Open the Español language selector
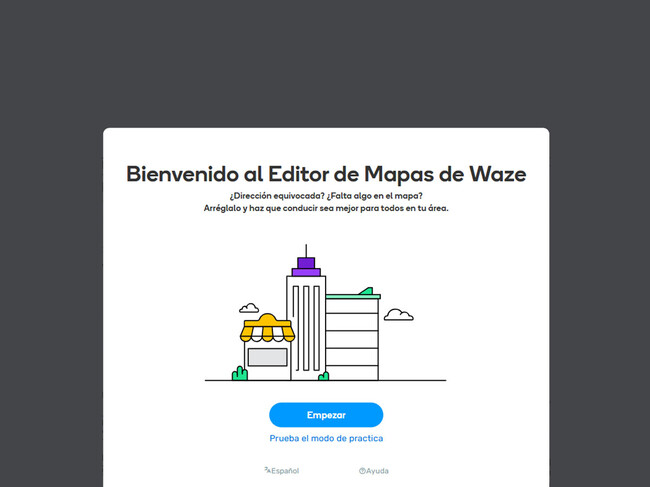The height and width of the screenshot is (487, 650). coord(281,470)
